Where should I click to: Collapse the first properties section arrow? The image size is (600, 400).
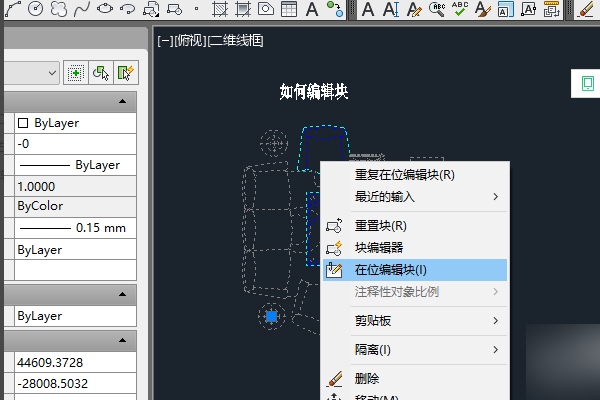coord(122,101)
